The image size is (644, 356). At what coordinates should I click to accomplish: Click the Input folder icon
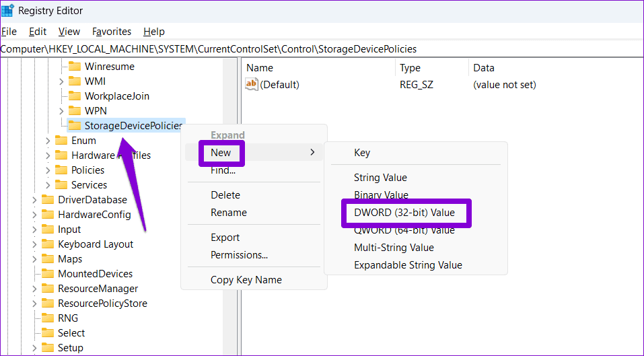48,229
